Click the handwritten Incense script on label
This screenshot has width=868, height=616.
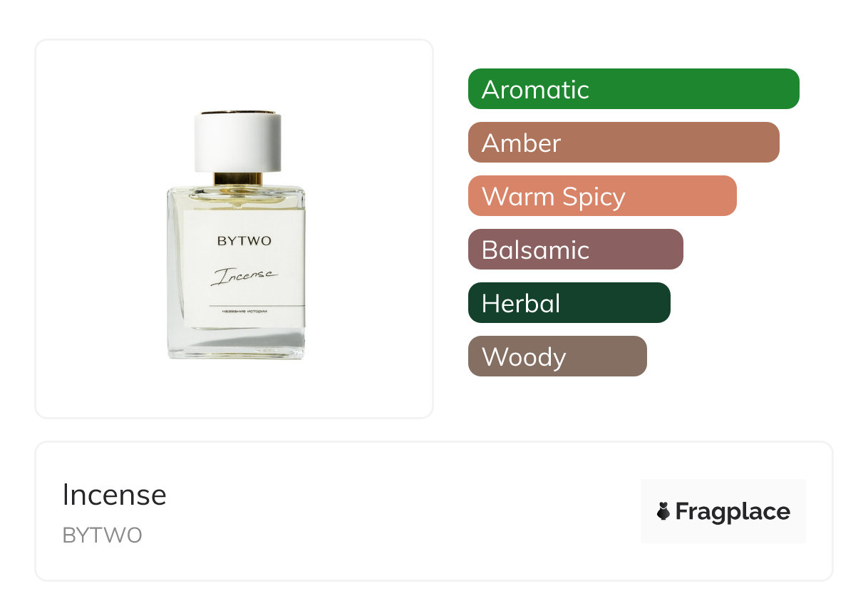[x=243, y=276]
